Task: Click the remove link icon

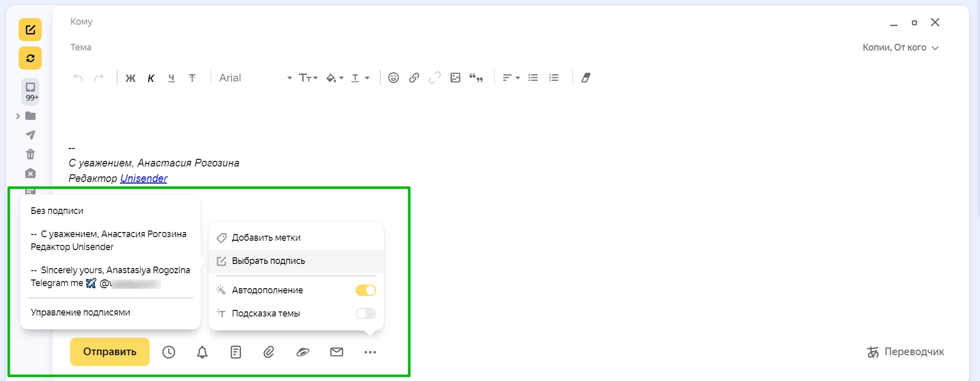Action: (x=435, y=78)
